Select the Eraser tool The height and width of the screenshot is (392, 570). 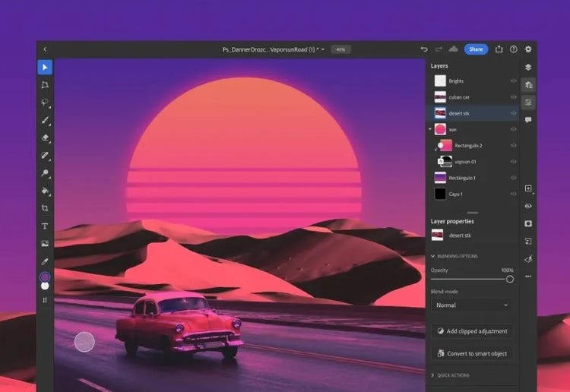pos(45,138)
